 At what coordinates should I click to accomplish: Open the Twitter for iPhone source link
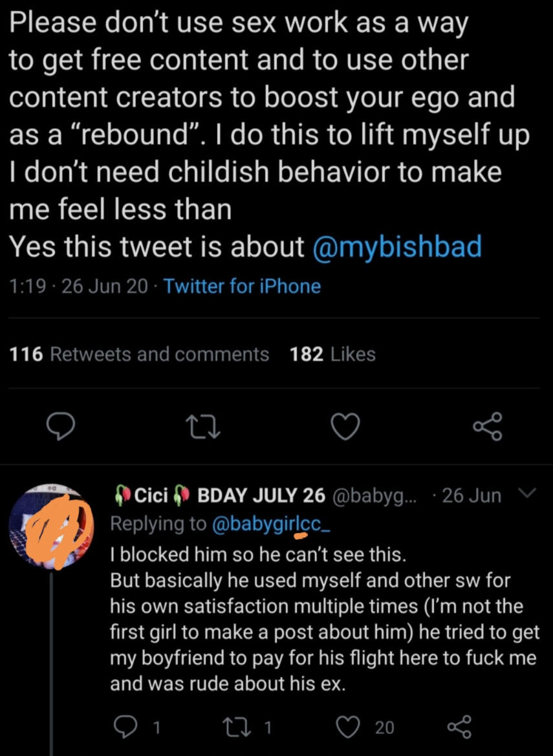(243, 286)
